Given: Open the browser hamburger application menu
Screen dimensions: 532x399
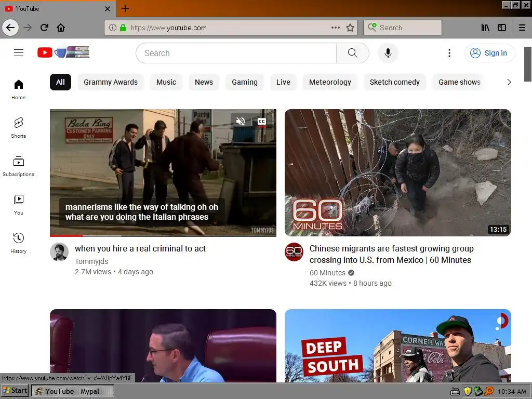Looking at the screenshot, I should pyautogui.click(x=522, y=28).
